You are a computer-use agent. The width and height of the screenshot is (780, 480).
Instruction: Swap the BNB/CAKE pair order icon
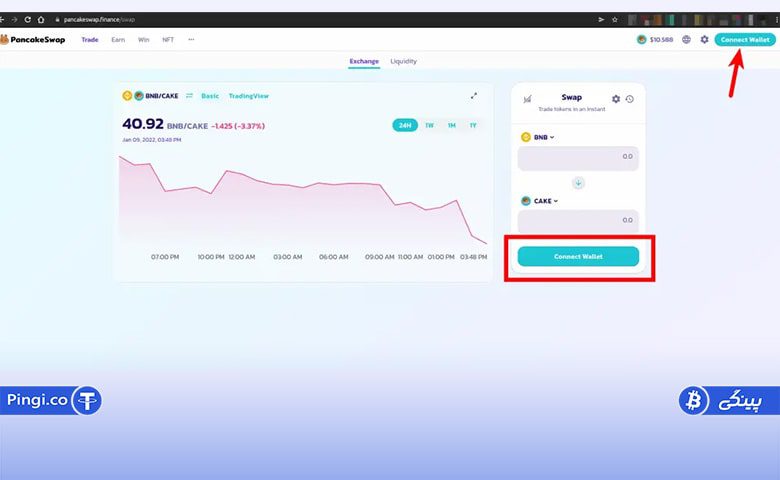[x=189, y=96]
